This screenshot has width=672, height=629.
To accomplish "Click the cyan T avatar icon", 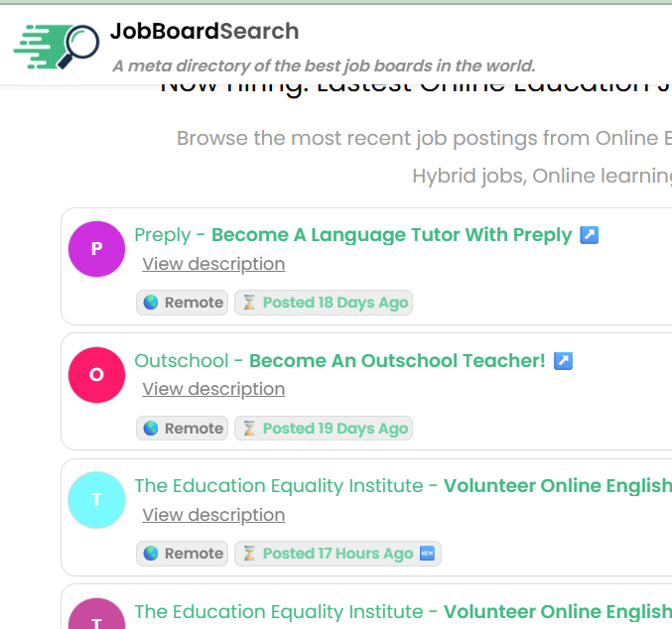I will coord(96,500).
